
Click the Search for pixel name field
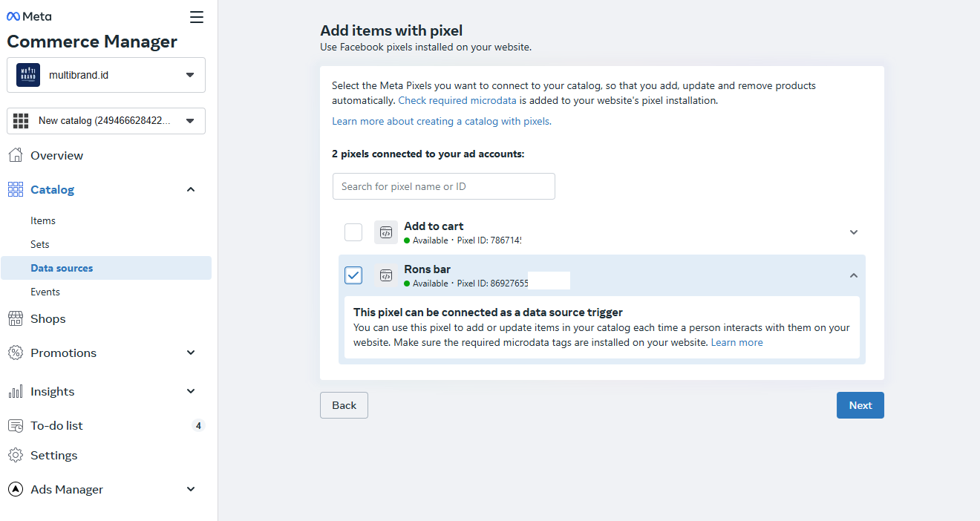pos(444,186)
